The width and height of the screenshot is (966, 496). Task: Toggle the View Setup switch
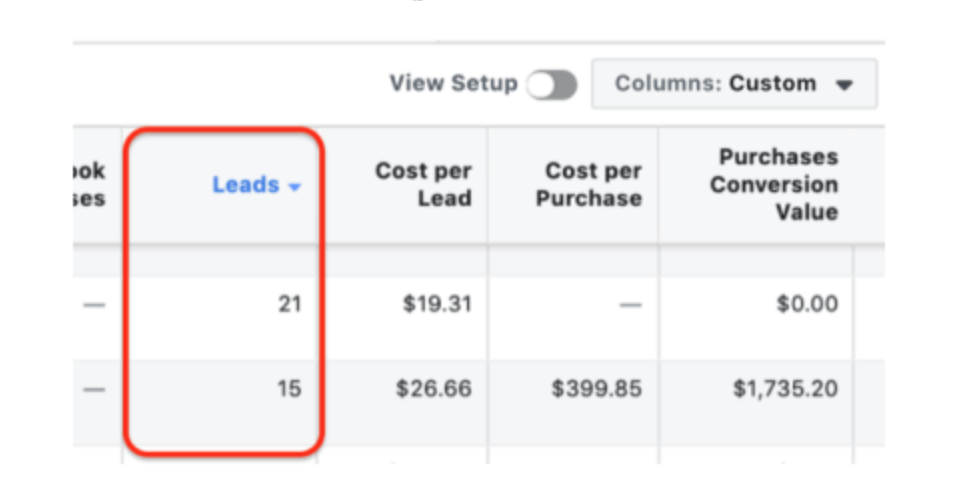click(553, 84)
